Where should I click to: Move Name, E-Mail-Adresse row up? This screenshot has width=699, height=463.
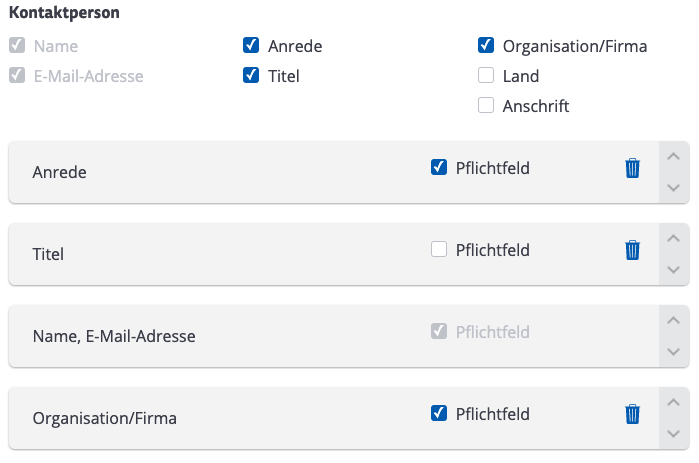coord(674,320)
